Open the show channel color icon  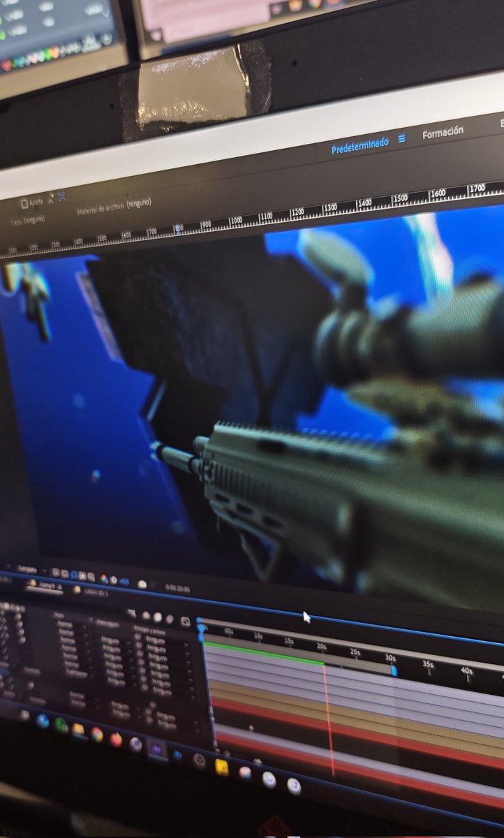pyautogui.click(x=104, y=579)
